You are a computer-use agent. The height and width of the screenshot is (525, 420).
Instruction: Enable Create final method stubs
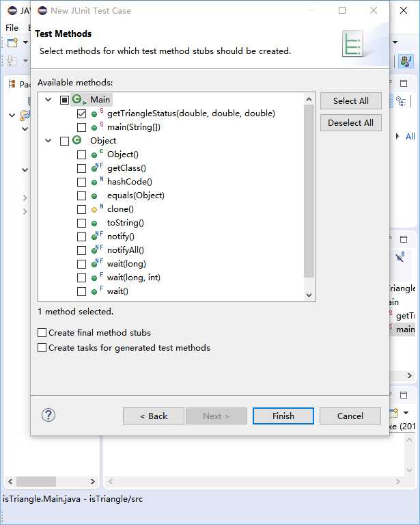pyautogui.click(x=42, y=332)
